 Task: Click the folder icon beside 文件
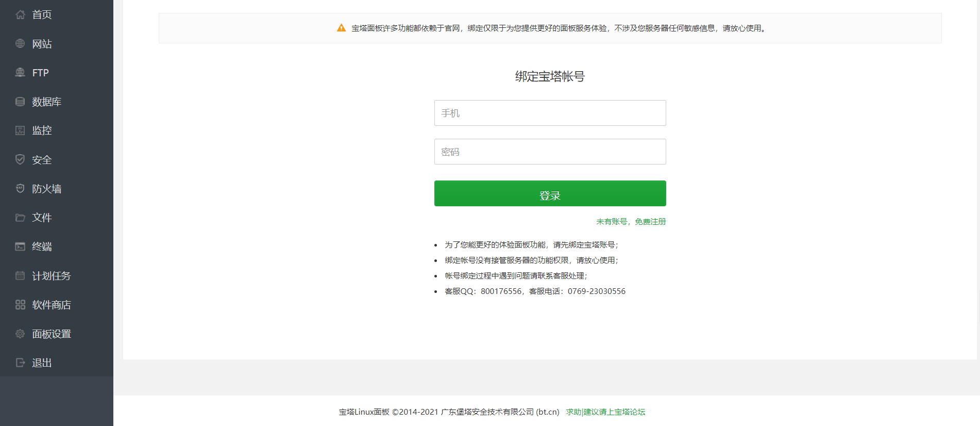20,218
